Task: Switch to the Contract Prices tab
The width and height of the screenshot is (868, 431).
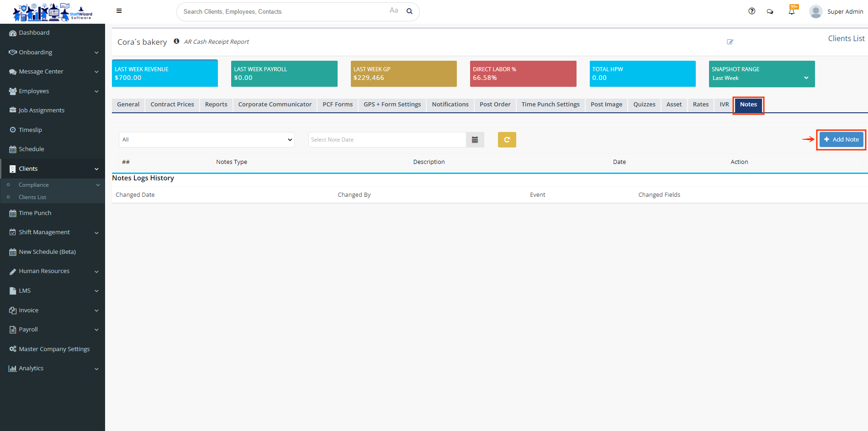Action: [172, 105]
